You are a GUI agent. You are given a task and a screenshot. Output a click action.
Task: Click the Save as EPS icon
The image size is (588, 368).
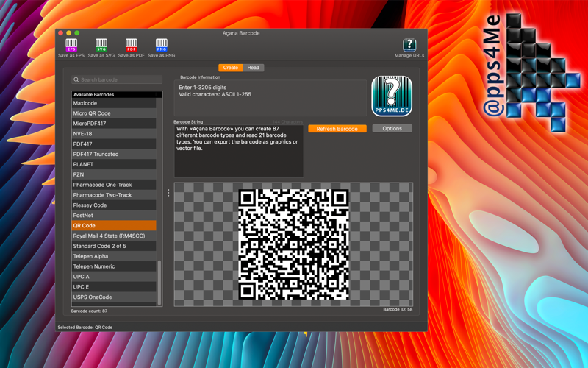tap(71, 45)
